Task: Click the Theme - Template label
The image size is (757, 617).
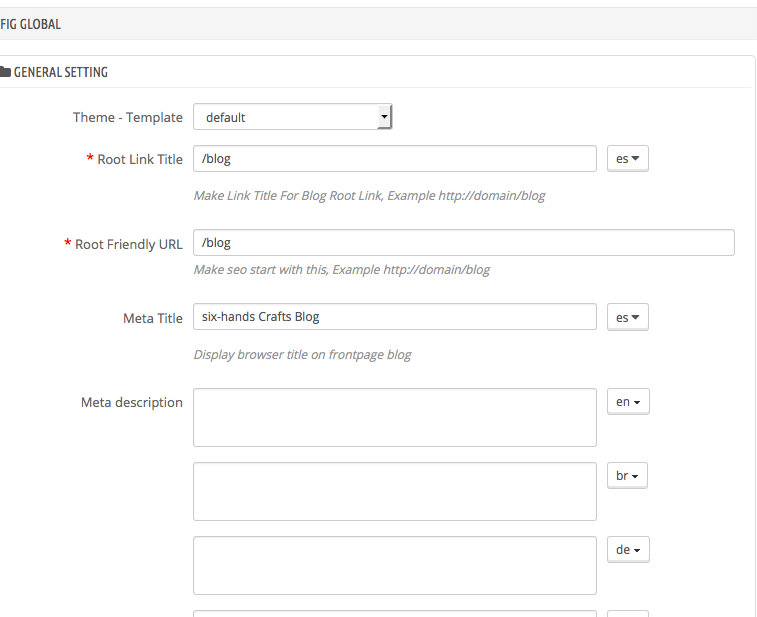Action: coord(128,117)
